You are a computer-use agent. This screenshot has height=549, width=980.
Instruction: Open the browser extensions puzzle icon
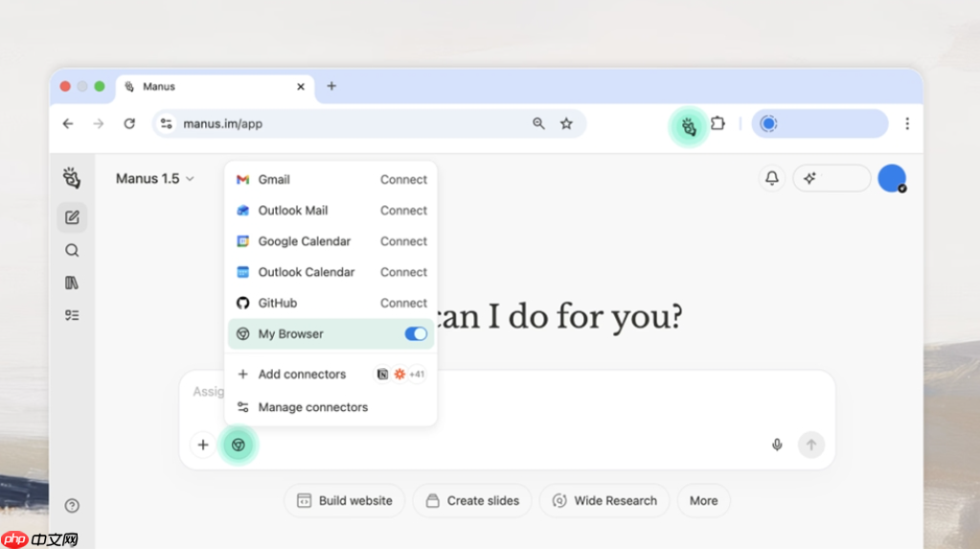718,124
